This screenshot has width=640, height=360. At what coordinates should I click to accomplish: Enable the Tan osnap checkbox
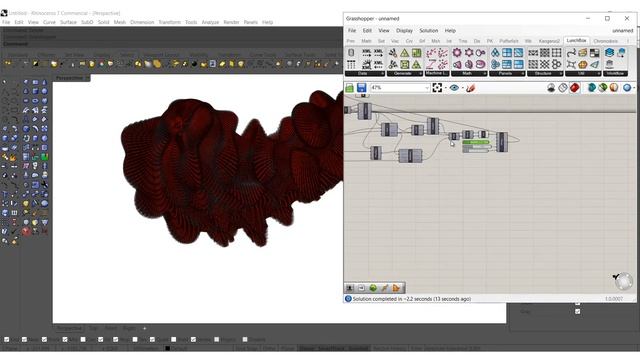pyautogui.click(x=135, y=339)
